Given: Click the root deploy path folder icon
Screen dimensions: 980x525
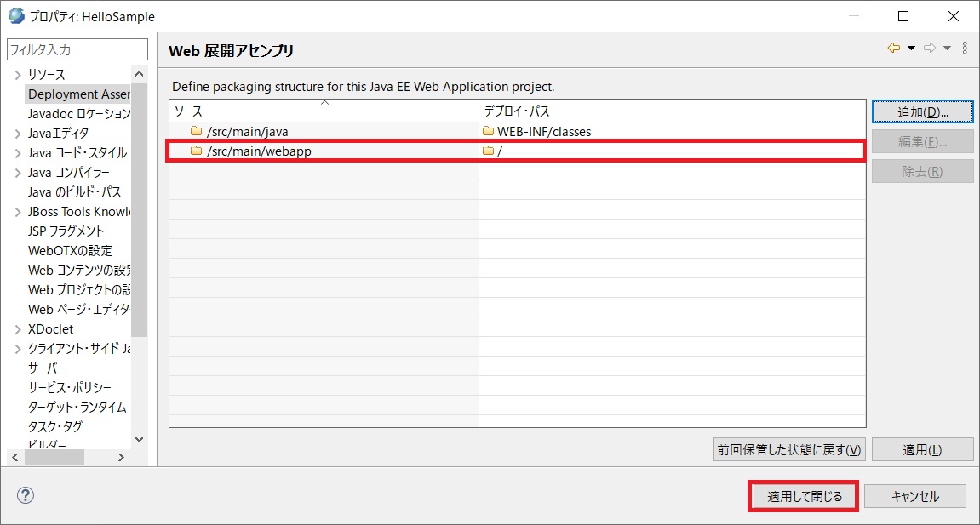Looking at the screenshot, I should click(488, 151).
